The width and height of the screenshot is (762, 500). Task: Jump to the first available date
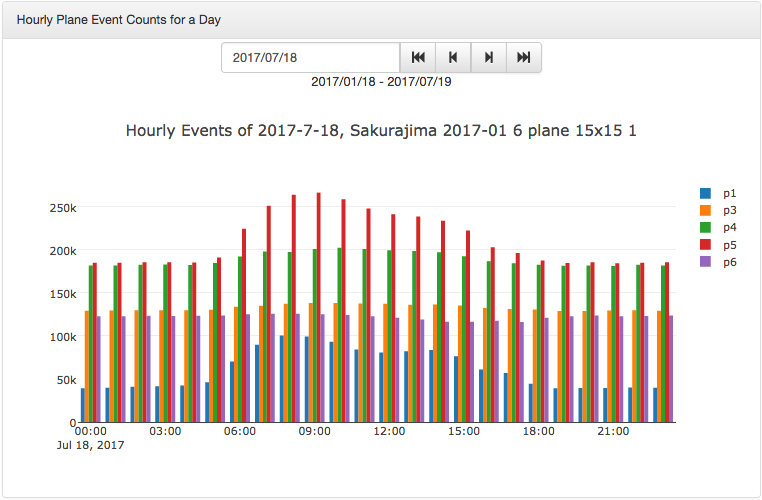(418, 58)
